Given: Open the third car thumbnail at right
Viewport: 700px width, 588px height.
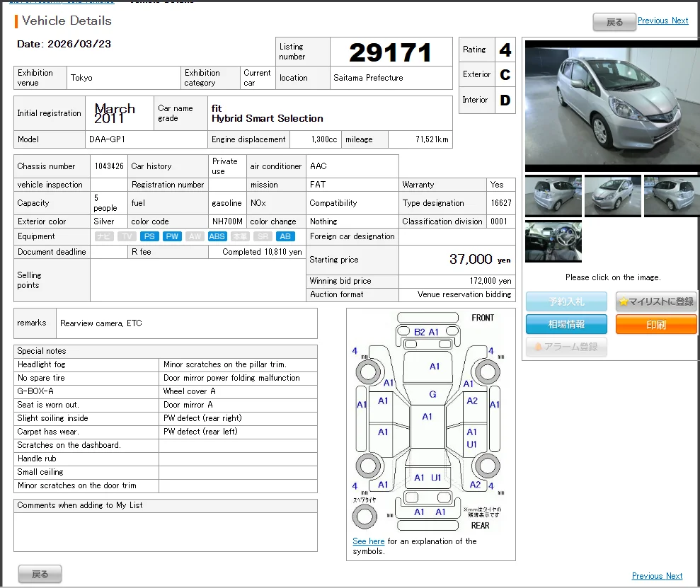Looking at the screenshot, I should pyautogui.click(x=672, y=196).
